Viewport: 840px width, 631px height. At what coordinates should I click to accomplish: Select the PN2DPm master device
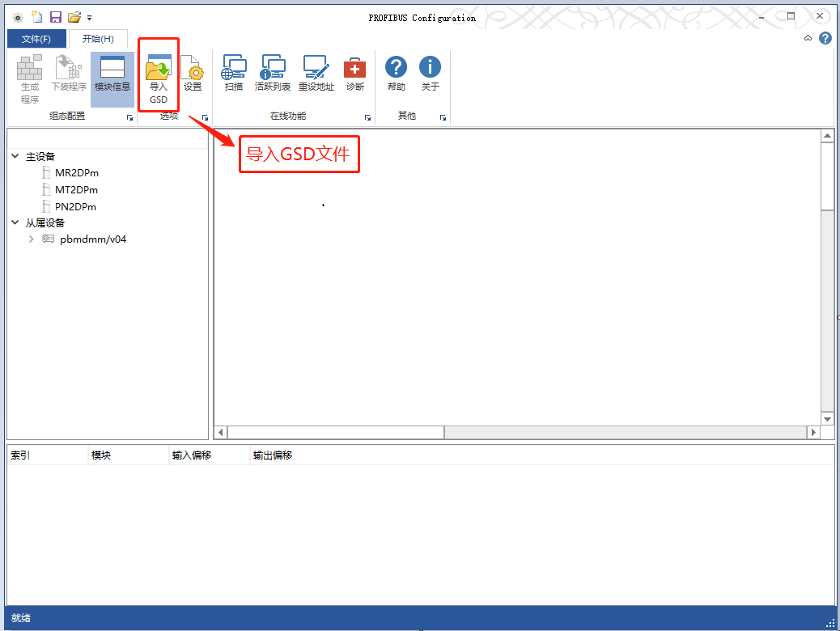(75, 207)
